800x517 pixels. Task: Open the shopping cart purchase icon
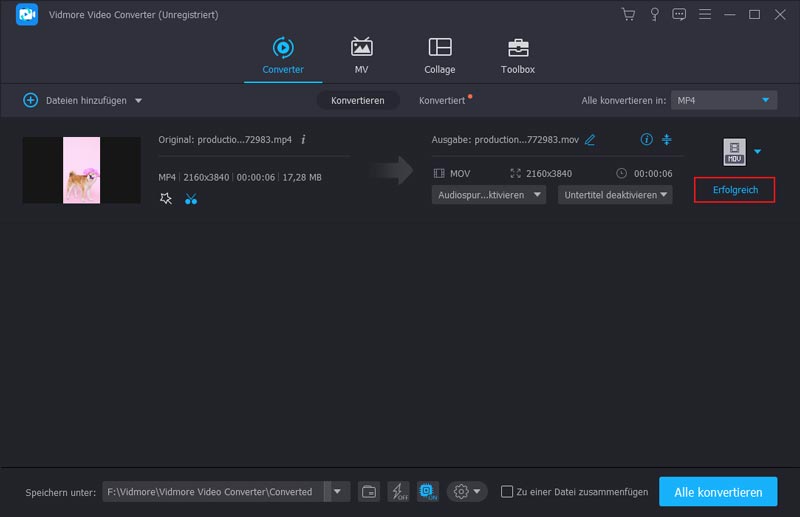click(x=628, y=14)
